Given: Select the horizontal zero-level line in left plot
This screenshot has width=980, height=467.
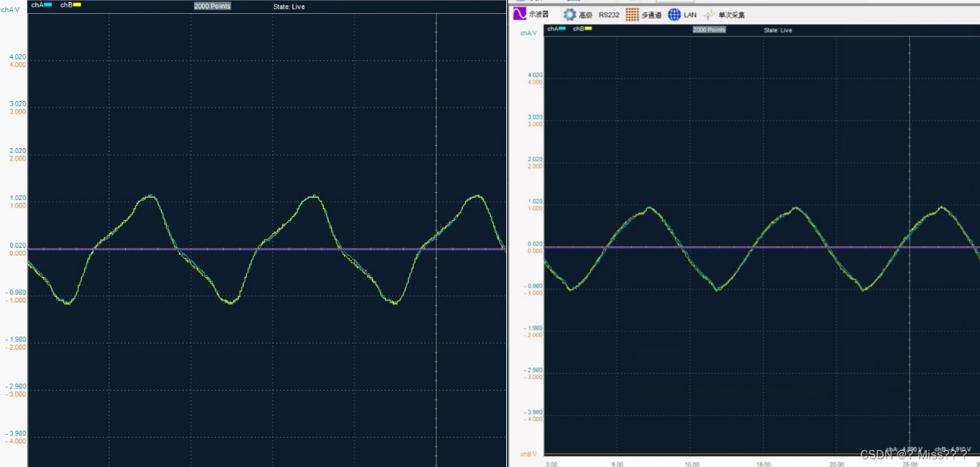Looking at the screenshot, I should tap(266, 249).
